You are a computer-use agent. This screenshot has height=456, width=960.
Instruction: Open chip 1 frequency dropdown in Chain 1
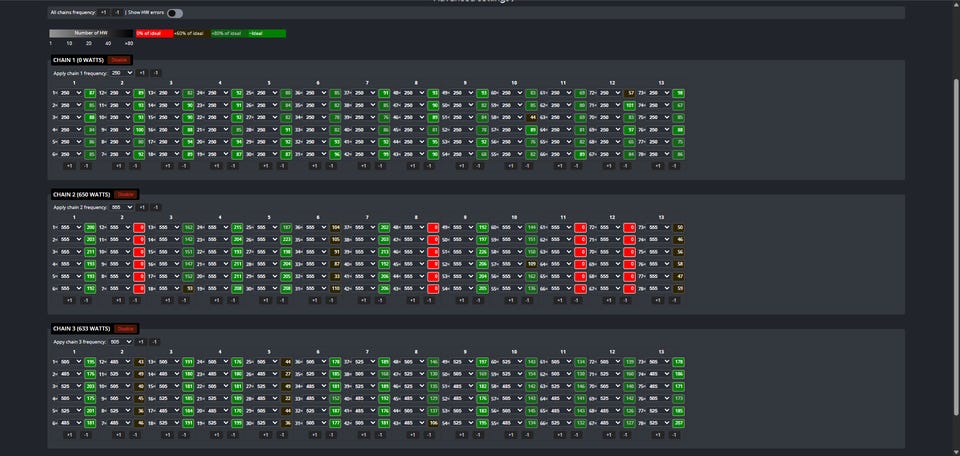[70, 93]
